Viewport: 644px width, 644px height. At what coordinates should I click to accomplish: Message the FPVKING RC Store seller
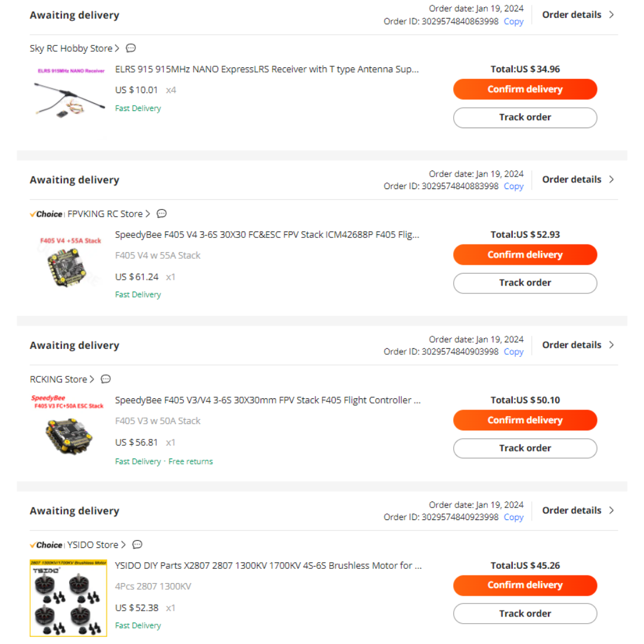coord(162,213)
